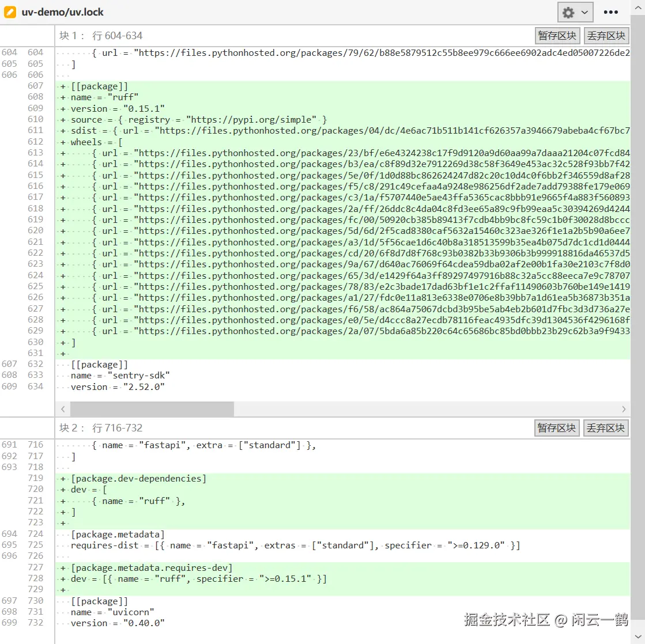Click the vertical scrollbar down arrow
This screenshot has width=645, height=644.
pos(638,637)
